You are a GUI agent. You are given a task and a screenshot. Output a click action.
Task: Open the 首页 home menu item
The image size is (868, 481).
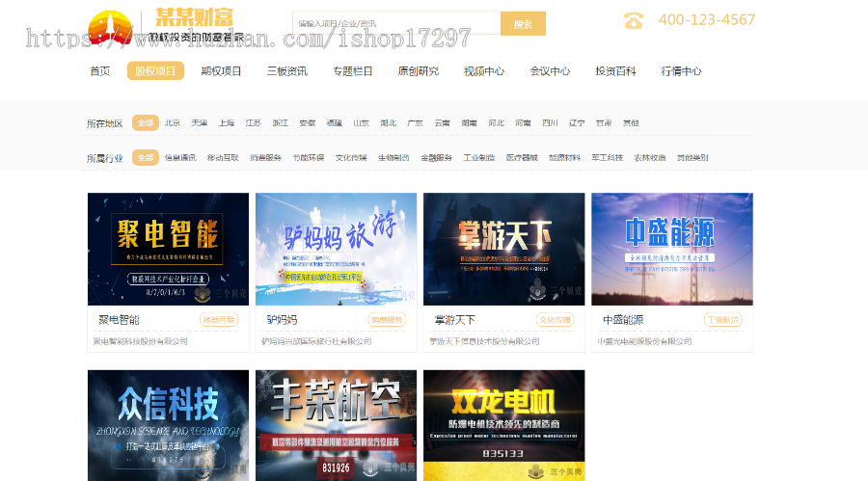[x=100, y=71]
